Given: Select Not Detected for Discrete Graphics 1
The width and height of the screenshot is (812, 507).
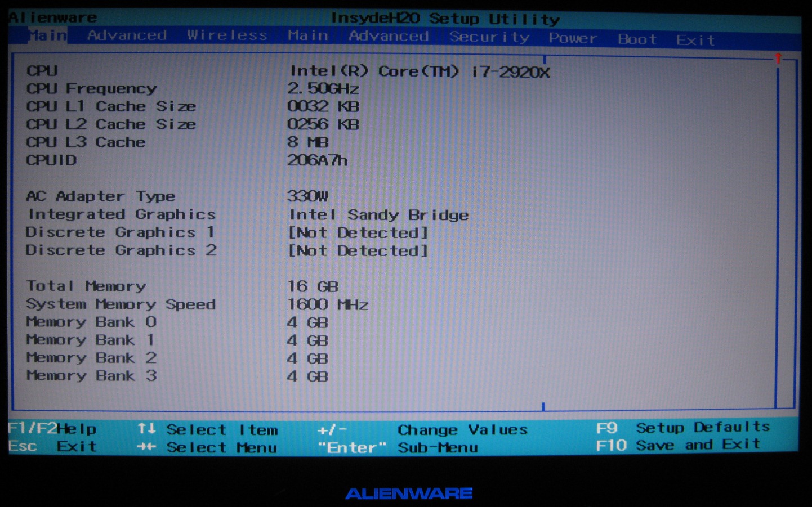Looking at the screenshot, I should coord(358,233).
